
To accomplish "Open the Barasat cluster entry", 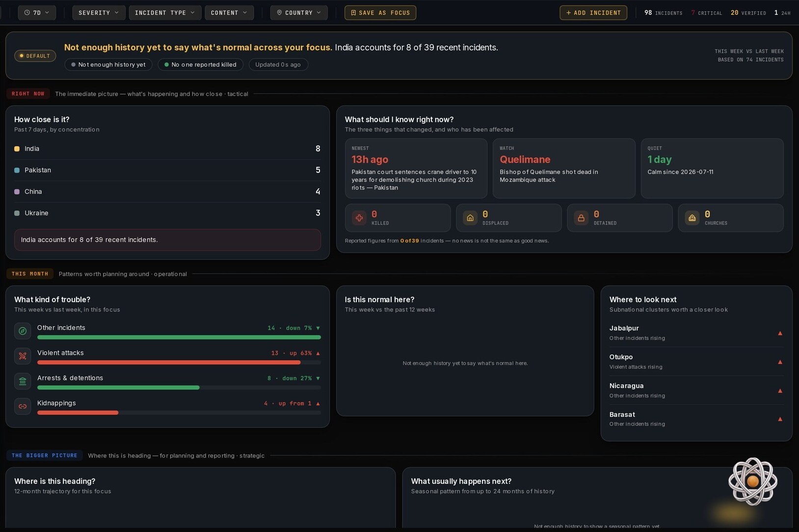I will coord(696,419).
